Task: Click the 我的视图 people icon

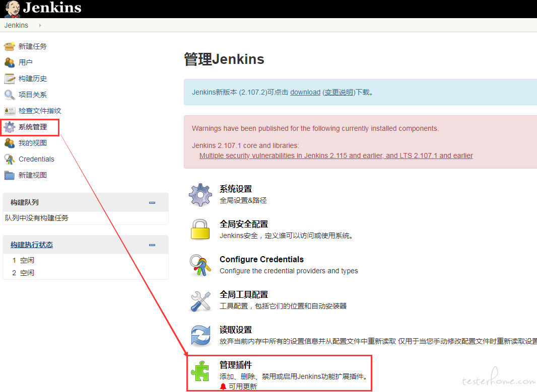Action: click(x=9, y=143)
